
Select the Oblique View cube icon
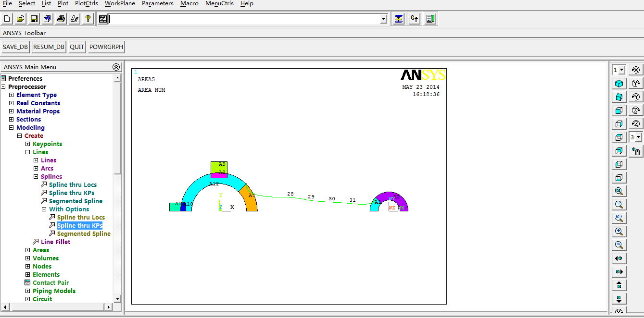pyautogui.click(x=619, y=97)
